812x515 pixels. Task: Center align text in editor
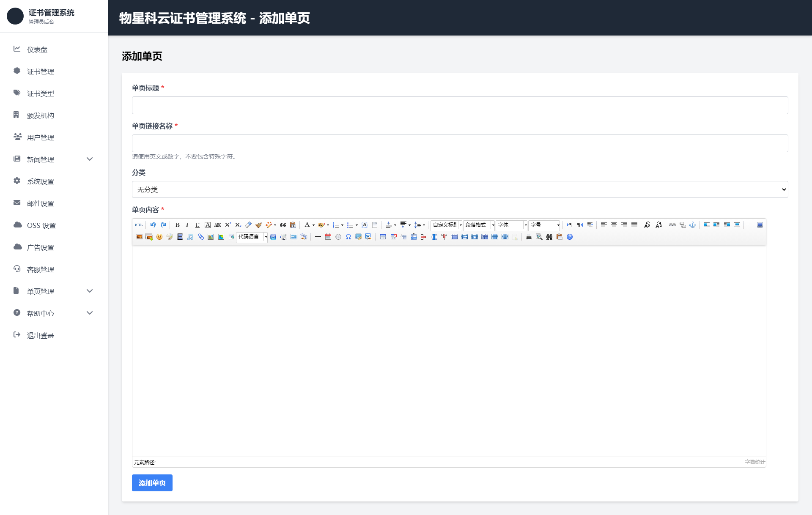614,225
